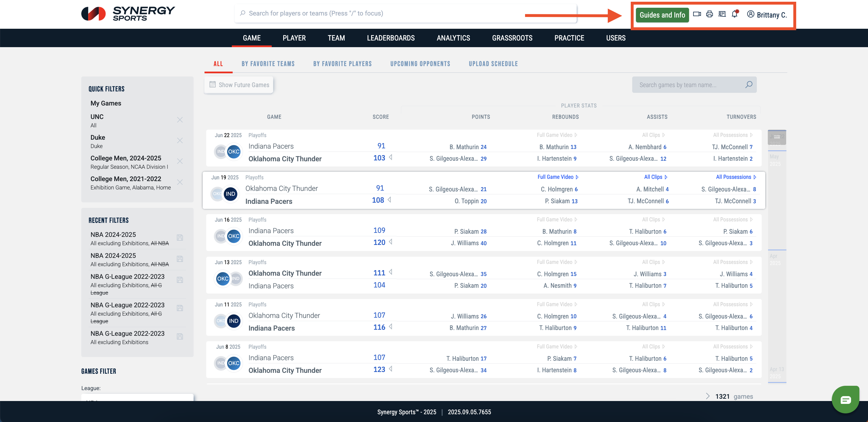Screen dimensions: 868x422
Task: Expand All Possessions for Jun 19 game
Action: 736,177
